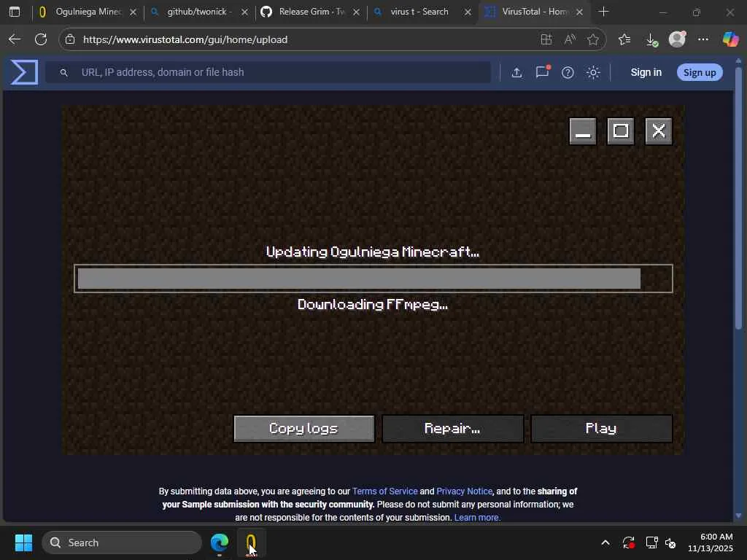Click the site info lock icon
Screen dimensions: 747x560
click(70, 39)
